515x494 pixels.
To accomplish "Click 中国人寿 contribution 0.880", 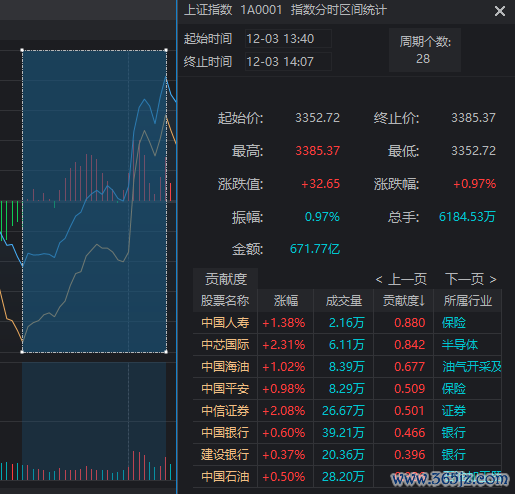I will pyautogui.click(x=410, y=323).
